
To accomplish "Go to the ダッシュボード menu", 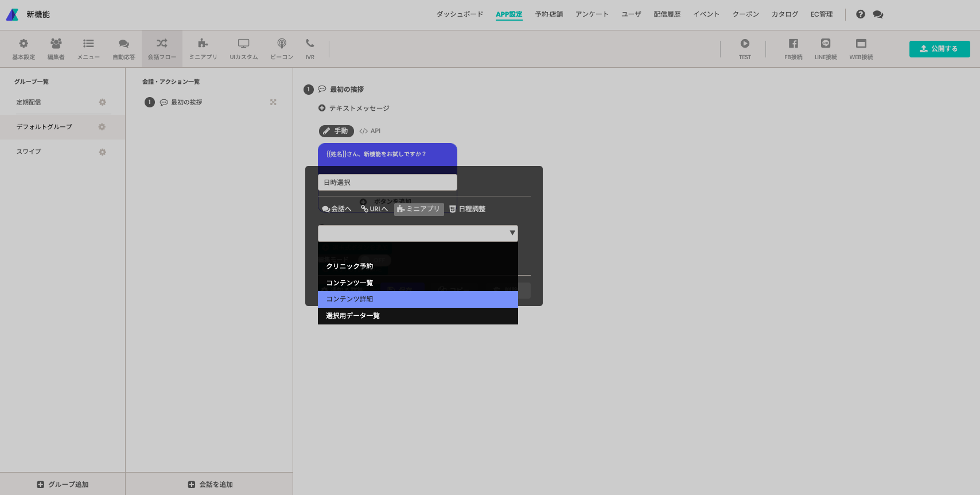I will coord(460,14).
